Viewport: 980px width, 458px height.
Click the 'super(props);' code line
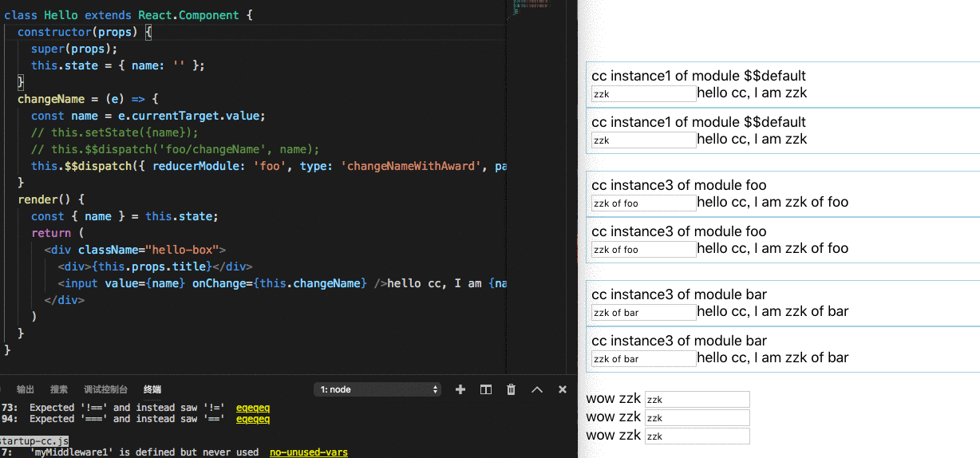pyautogui.click(x=74, y=49)
